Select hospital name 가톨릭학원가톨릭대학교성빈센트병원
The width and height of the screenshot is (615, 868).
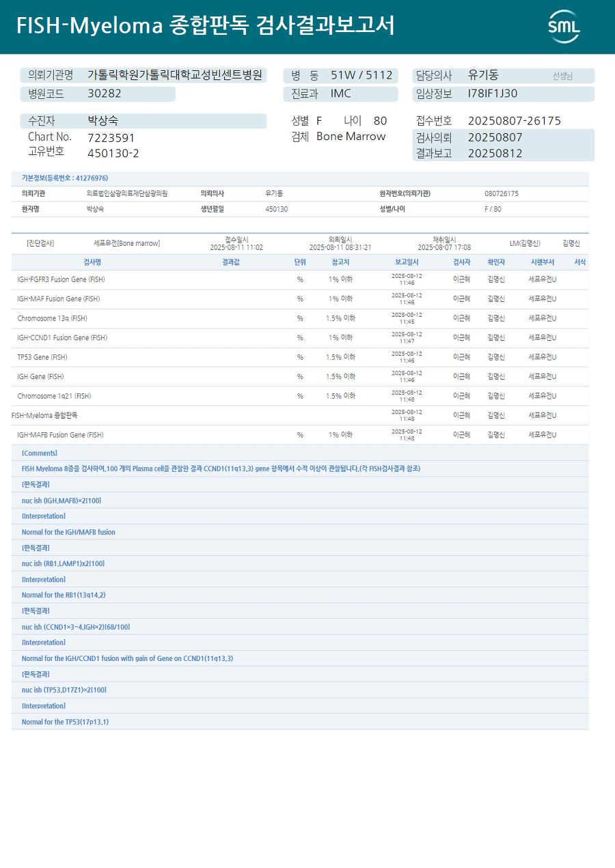pos(175,75)
